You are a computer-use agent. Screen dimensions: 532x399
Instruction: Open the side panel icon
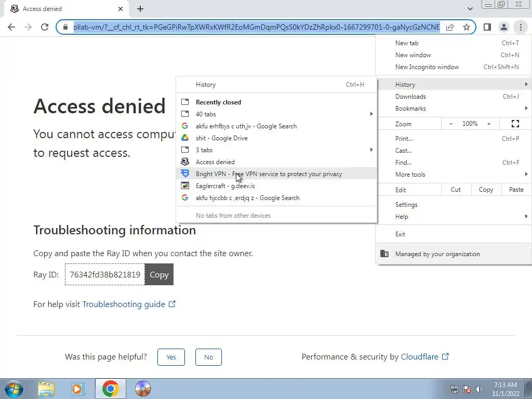[x=487, y=27]
